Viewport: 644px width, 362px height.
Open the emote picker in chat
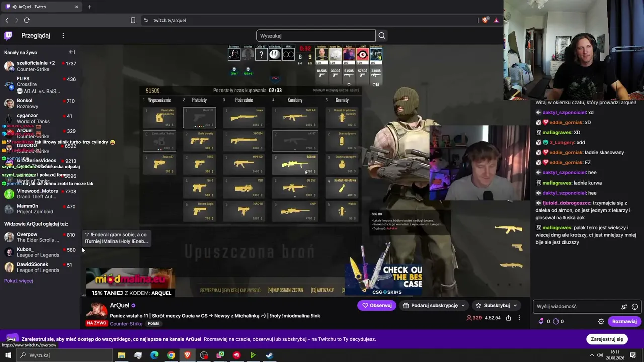pos(635,307)
